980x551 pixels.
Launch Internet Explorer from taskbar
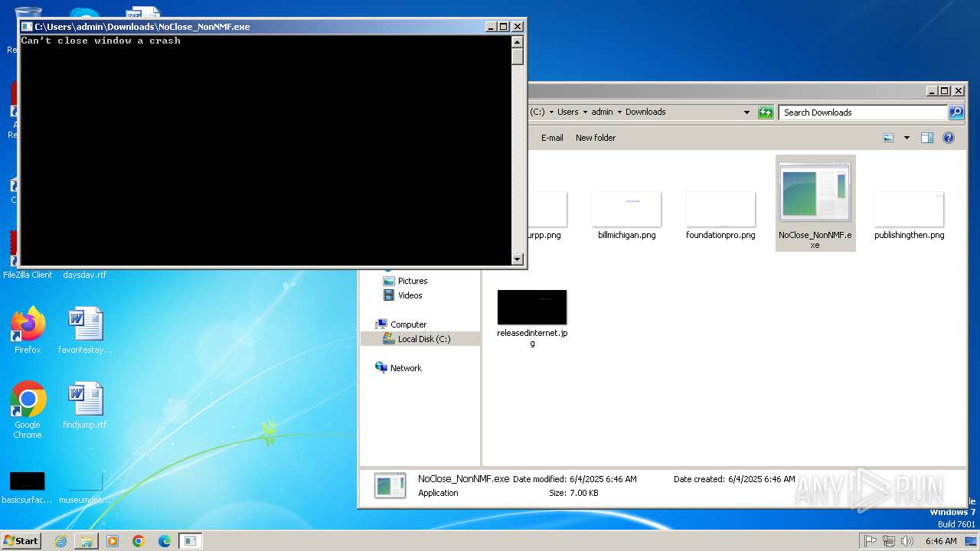pyautogui.click(x=60, y=541)
